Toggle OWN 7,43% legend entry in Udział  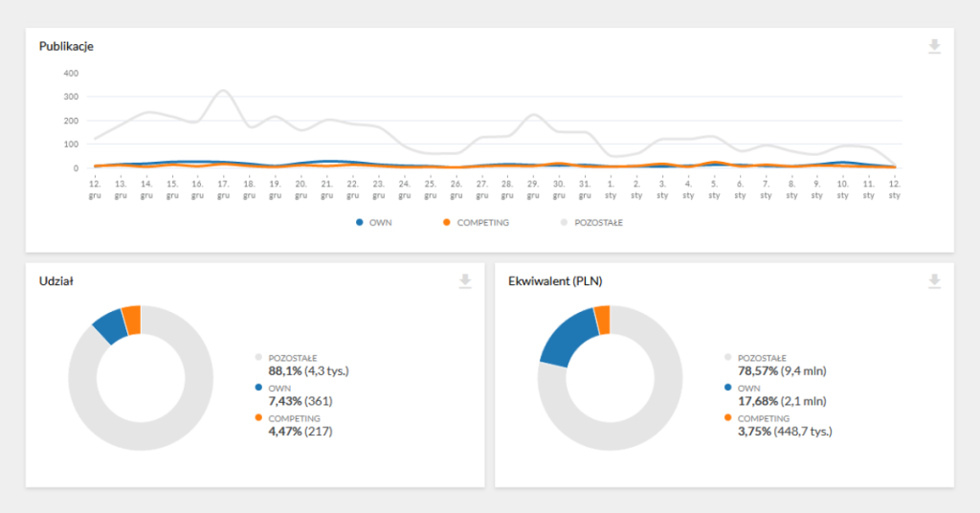coord(294,395)
